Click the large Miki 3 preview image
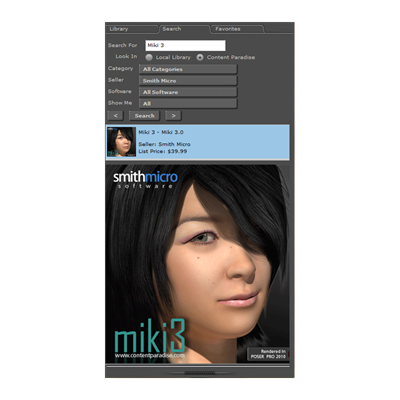400x400 pixels. click(198, 263)
